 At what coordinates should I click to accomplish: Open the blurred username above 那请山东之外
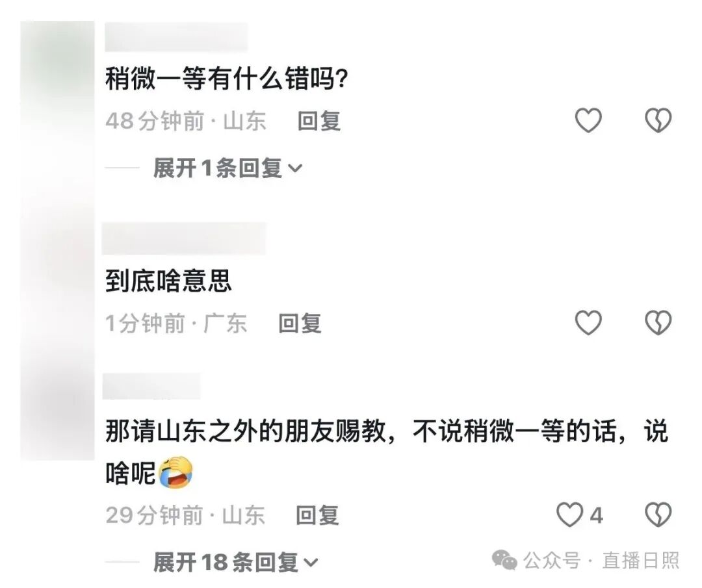[x=151, y=386]
